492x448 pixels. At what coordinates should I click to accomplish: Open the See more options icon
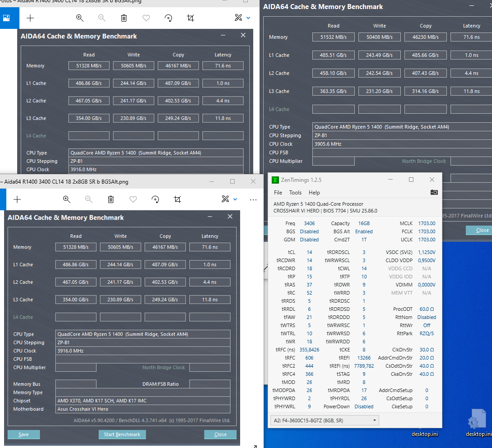tap(253, 199)
